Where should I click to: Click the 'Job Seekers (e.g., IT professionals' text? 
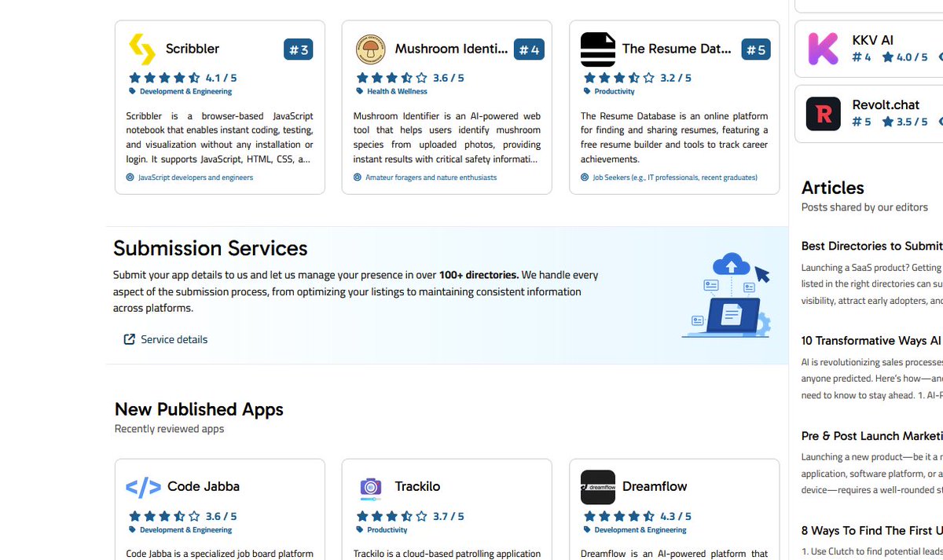[x=674, y=178]
